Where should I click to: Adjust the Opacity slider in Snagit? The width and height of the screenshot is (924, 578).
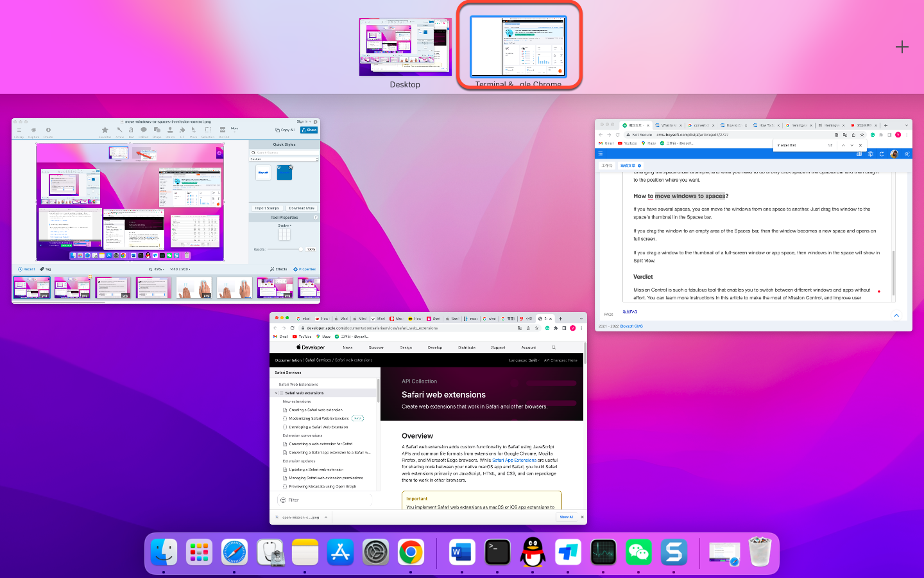click(300, 249)
